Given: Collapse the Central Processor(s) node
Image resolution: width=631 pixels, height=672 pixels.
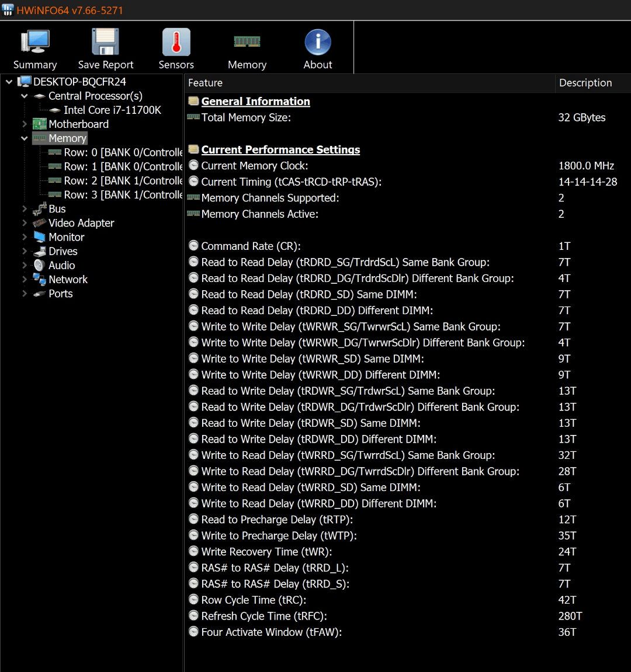Looking at the screenshot, I should [x=25, y=96].
